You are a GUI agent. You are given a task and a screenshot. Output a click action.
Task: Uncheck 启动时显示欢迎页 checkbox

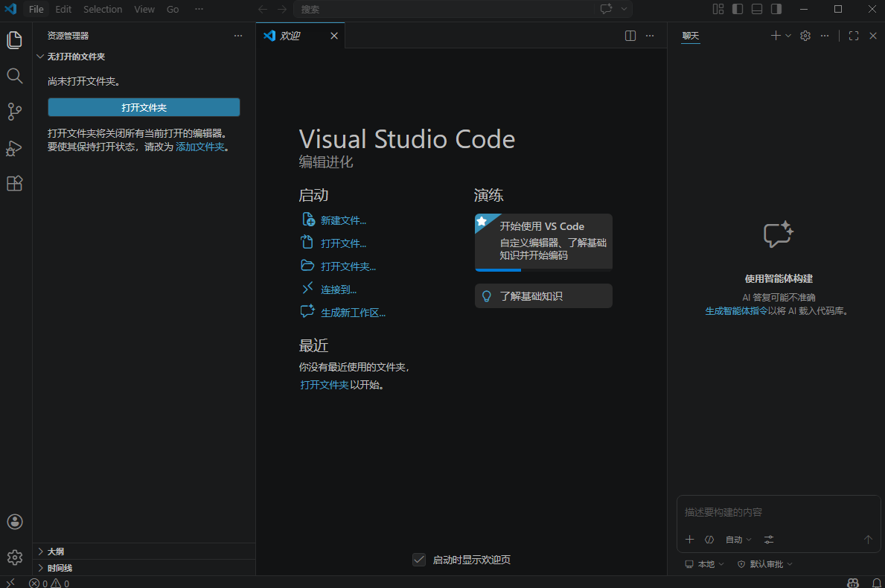pos(419,560)
